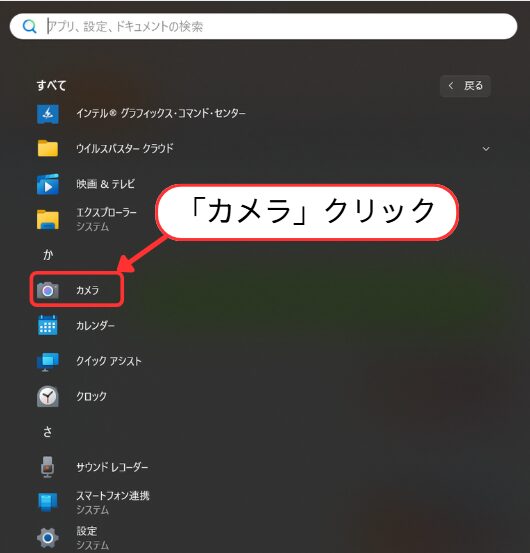
Task: Open File Explorer (エクスプローラー) icon
Action: tap(48, 219)
